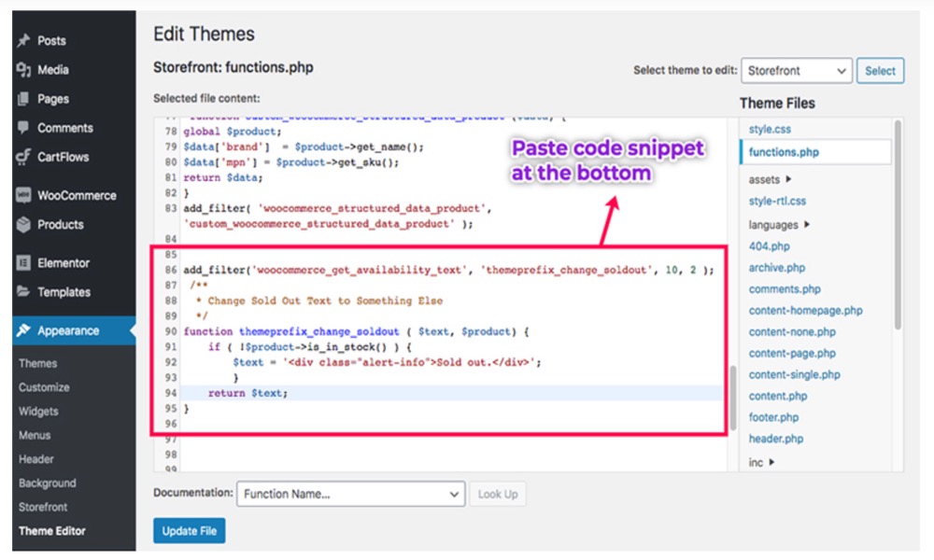Open 404.php theme file
Screen dimensions: 934x560
(769, 246)
